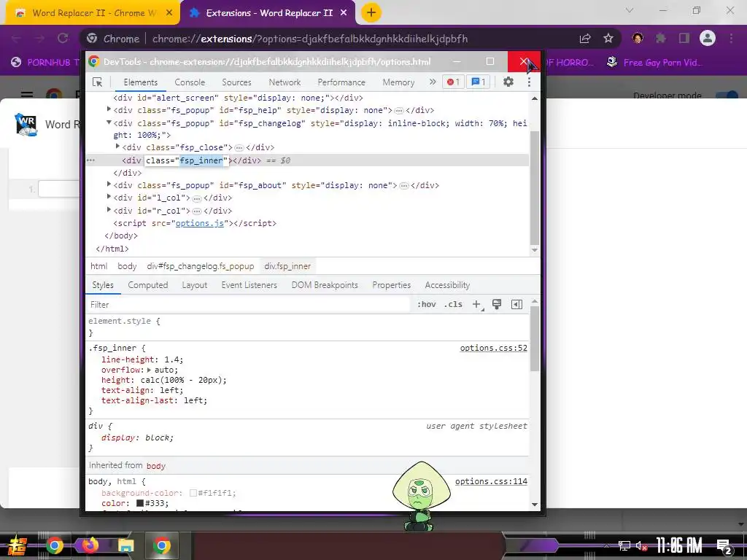Toggle .cls class editor

click(453, 304)
